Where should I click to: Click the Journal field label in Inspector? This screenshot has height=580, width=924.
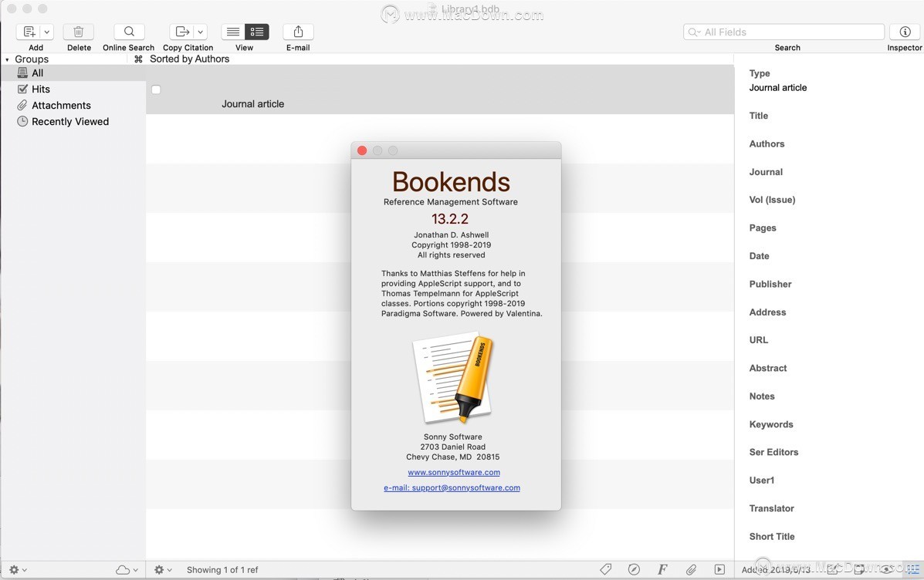pyautogui.click(x=766, y=172)
